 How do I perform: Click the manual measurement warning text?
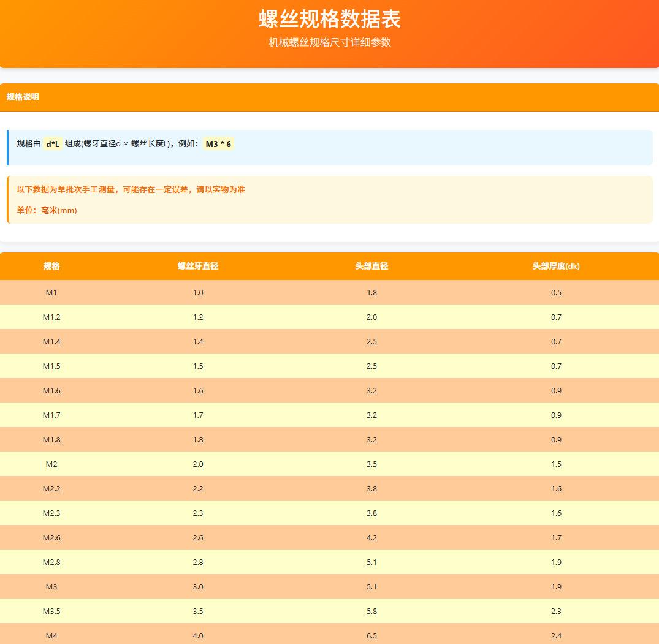[x=131, y=189]
